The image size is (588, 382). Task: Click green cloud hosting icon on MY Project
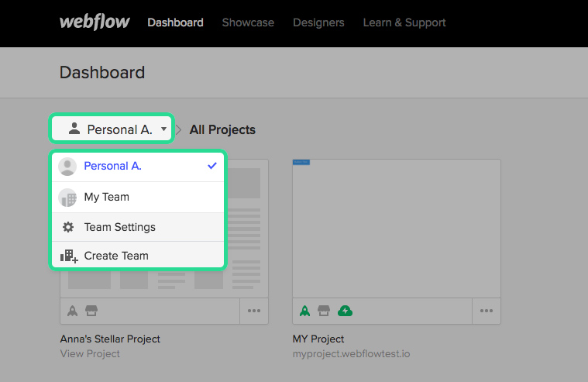tap(345, 311)
